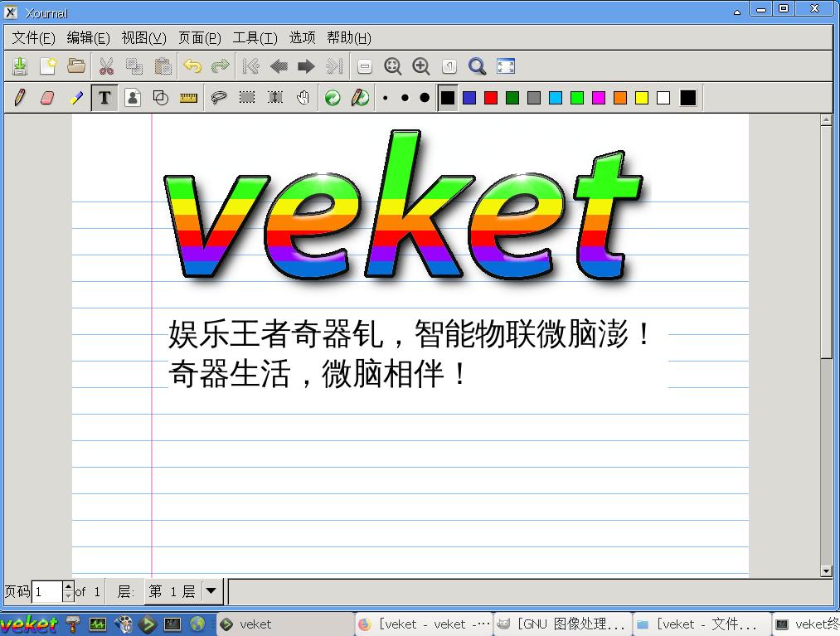Pick the dark green color swatch
The image size is (840, 636).
[512, 98]
